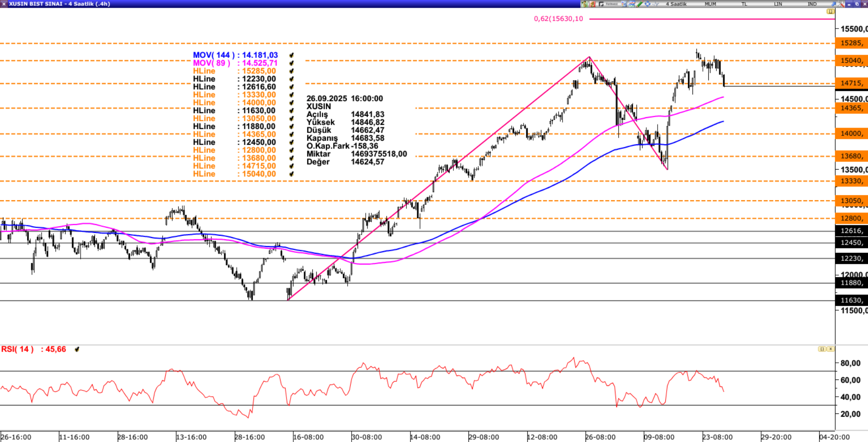Click the MOV( 144 ) legend label
The width and height of the screenshot is (868, 442).
214,55
